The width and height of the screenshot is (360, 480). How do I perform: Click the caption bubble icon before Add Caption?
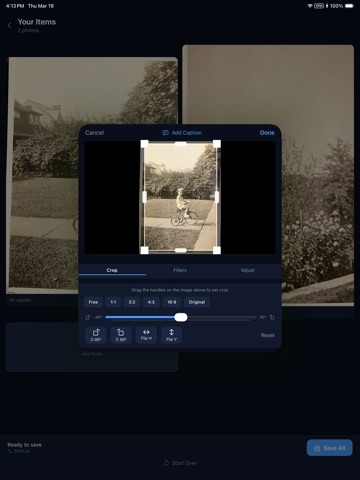point(165,133)
